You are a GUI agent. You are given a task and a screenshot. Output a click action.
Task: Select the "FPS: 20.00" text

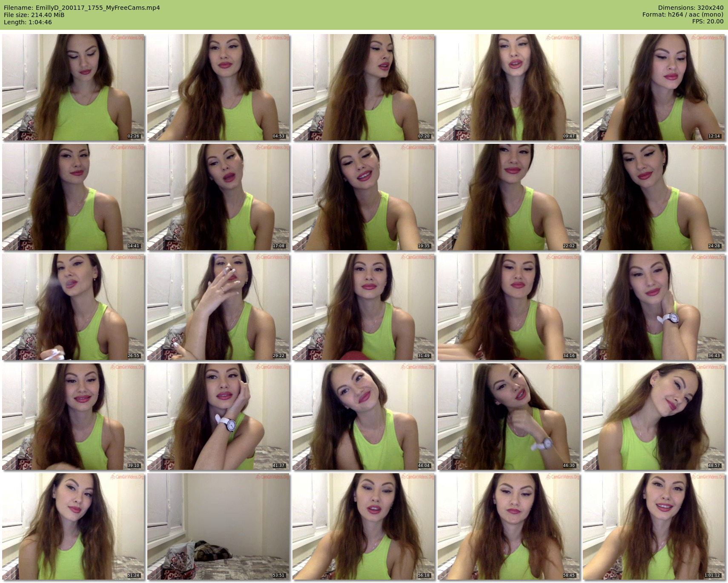pos(708,22)
